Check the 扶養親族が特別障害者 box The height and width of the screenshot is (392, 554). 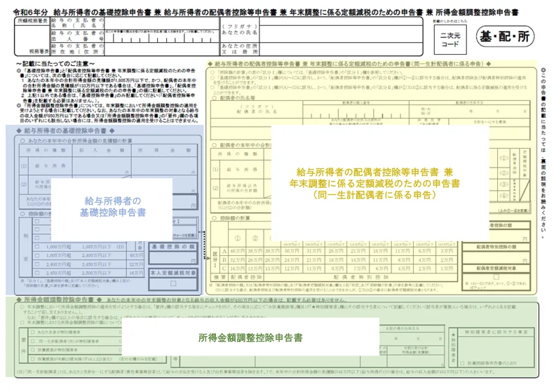(33, 350)
